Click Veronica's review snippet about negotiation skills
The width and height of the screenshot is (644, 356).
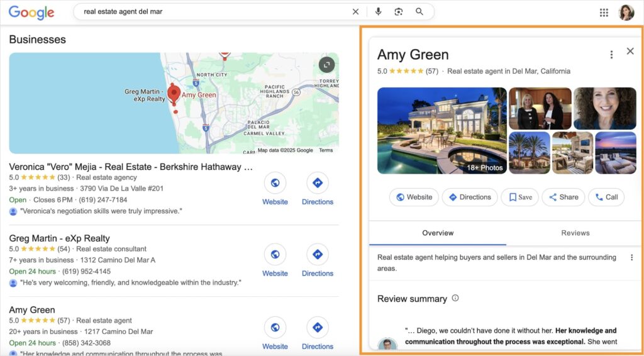coord(101,211)
